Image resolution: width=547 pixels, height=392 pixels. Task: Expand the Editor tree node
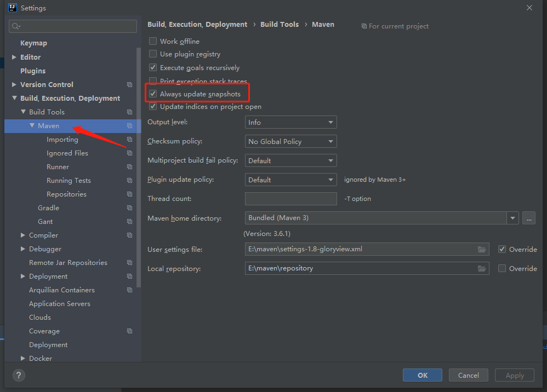click(x=14, y=57)
